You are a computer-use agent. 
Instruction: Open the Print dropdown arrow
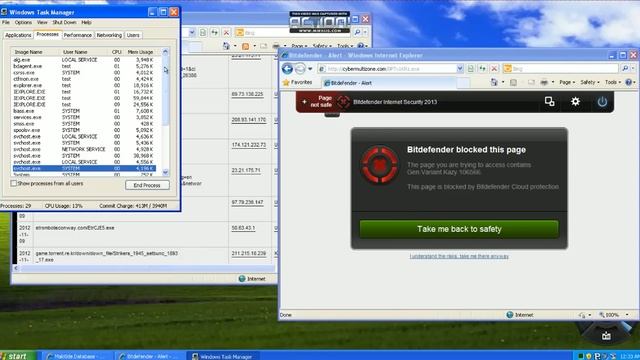tap(553, 82)
